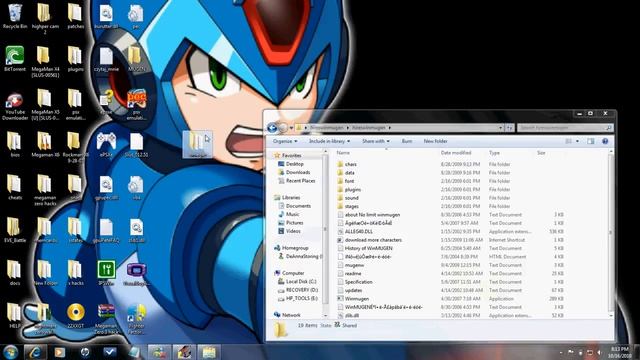
Task: Open Windows Media Player in taskbar
Action: (x=60, y=352)
